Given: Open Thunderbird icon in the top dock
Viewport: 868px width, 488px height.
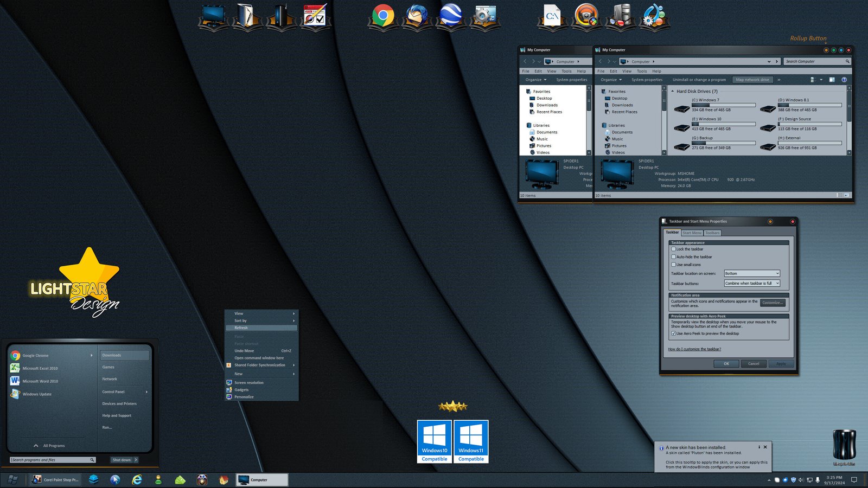Looking at the screenshot, I should (417, 16).
